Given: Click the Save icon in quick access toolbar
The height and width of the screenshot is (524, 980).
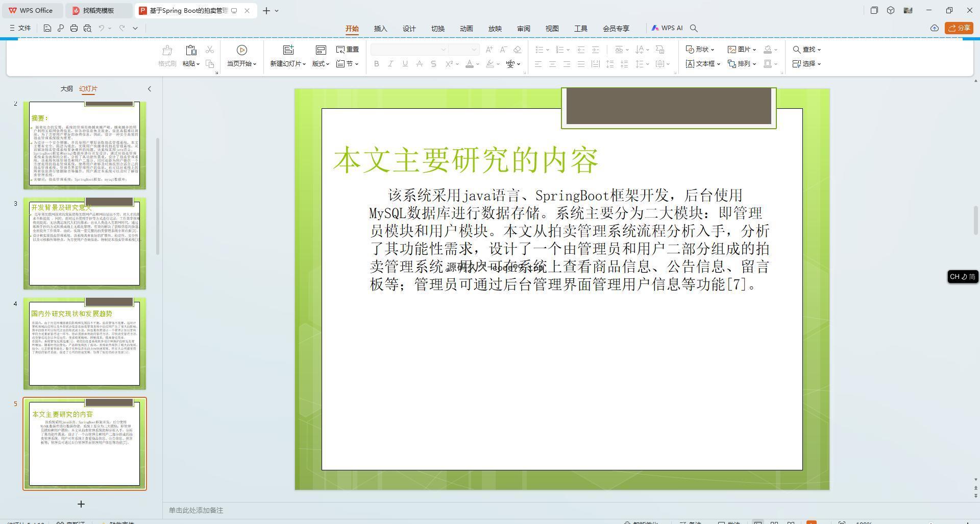Looking at the screenshot, I should [x=47, y=28].
